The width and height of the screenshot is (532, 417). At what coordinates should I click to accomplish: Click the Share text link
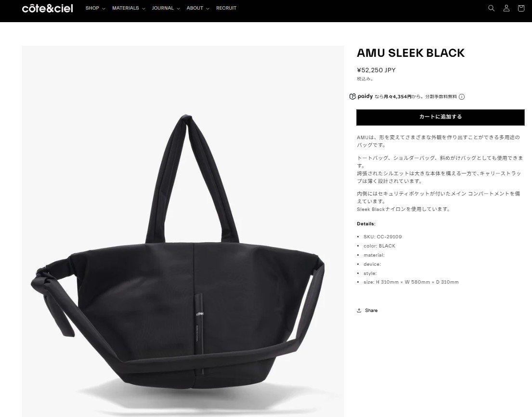[x=371, y=311]
